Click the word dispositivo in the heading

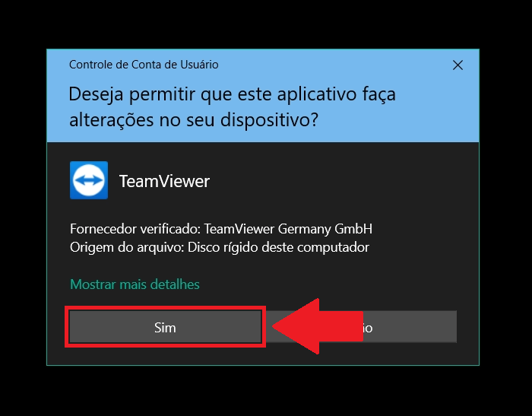point(269,120)
